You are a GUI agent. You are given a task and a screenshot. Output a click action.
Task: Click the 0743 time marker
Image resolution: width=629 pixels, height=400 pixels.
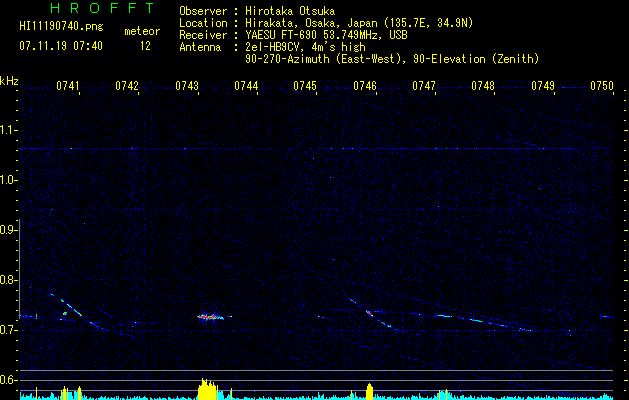click(187, 86)
